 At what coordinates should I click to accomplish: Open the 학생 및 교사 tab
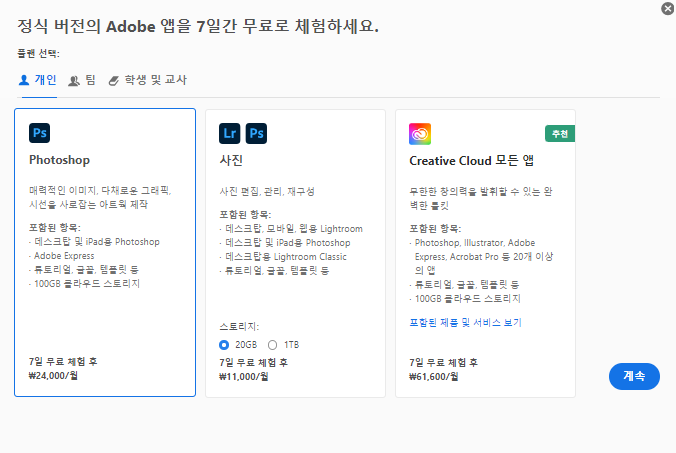[147, 80]
